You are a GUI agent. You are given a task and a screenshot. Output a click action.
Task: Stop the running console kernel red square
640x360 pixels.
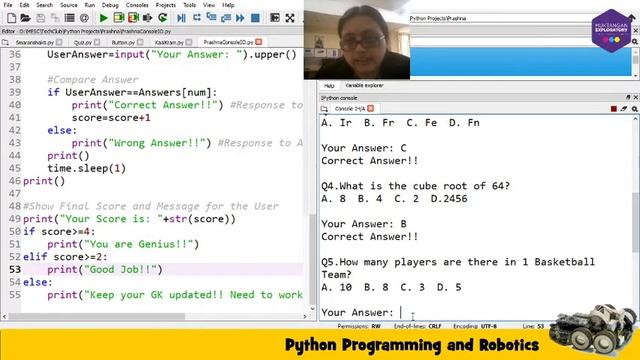tap(613, 109)
